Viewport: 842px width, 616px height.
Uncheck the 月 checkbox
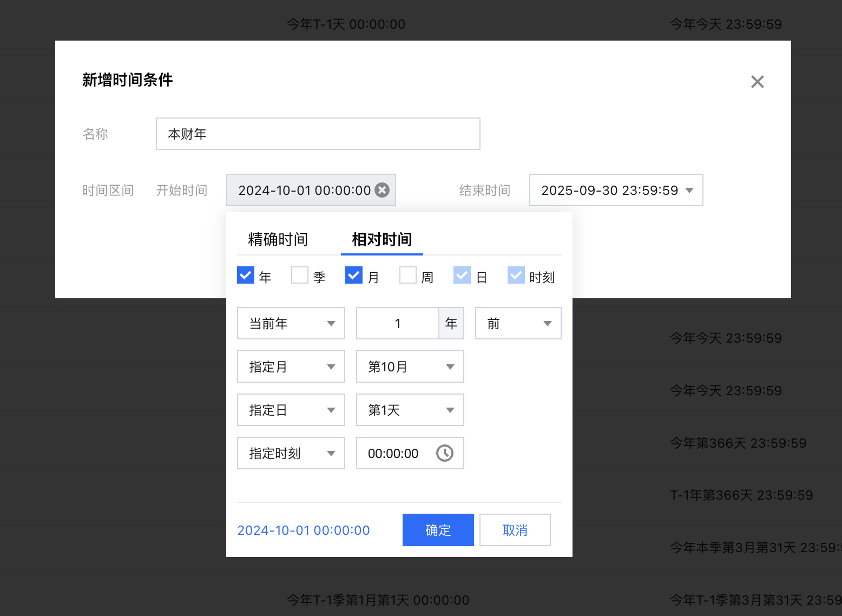point(354,276)
